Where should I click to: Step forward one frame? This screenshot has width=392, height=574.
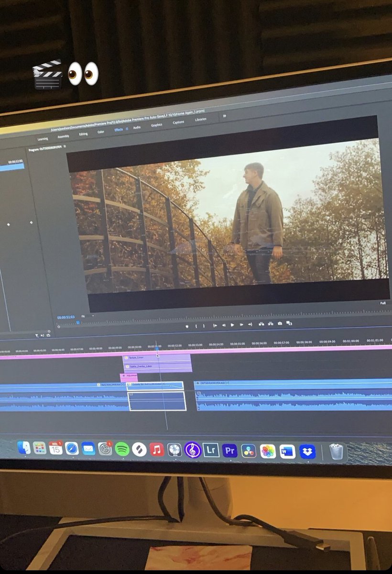pyautogui.click(x=241, y=325)
